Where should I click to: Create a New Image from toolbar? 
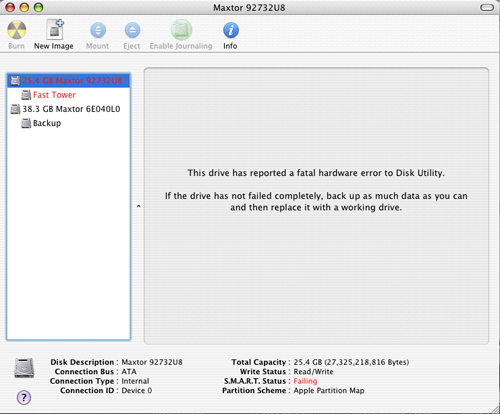pos(55,30)
